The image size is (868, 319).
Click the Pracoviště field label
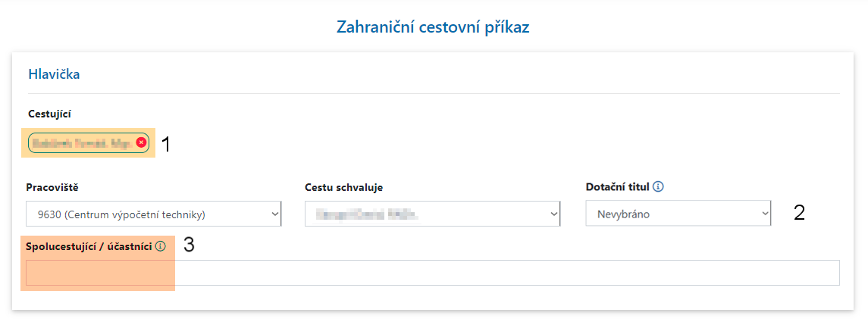click(x=52, y=186)
